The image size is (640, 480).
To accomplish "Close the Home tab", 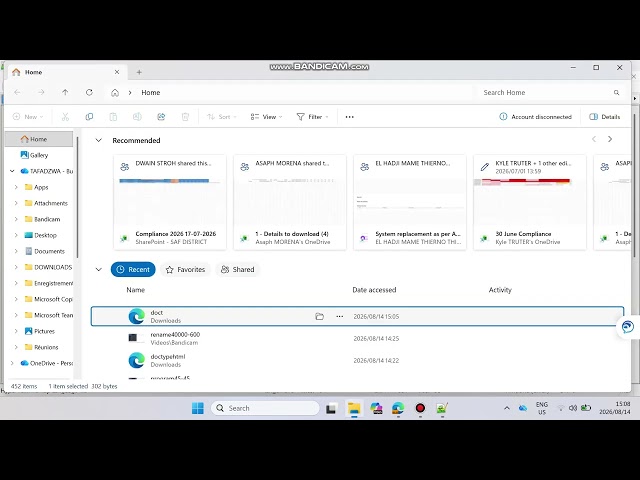I will [117, 72].
